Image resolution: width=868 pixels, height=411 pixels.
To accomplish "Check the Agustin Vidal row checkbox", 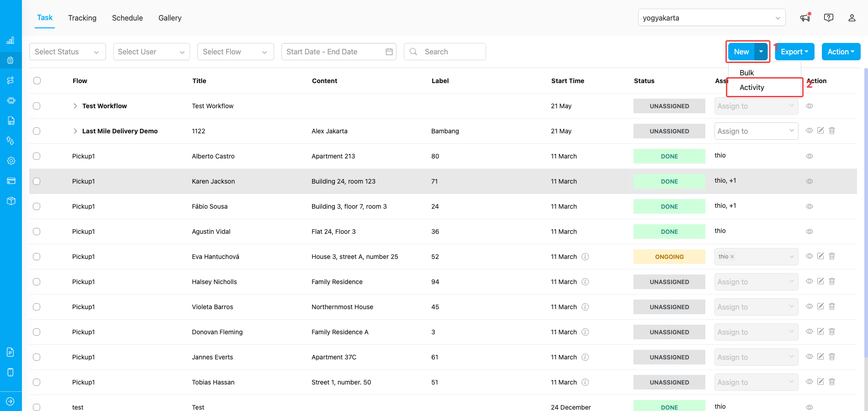I will coord(37,232).
